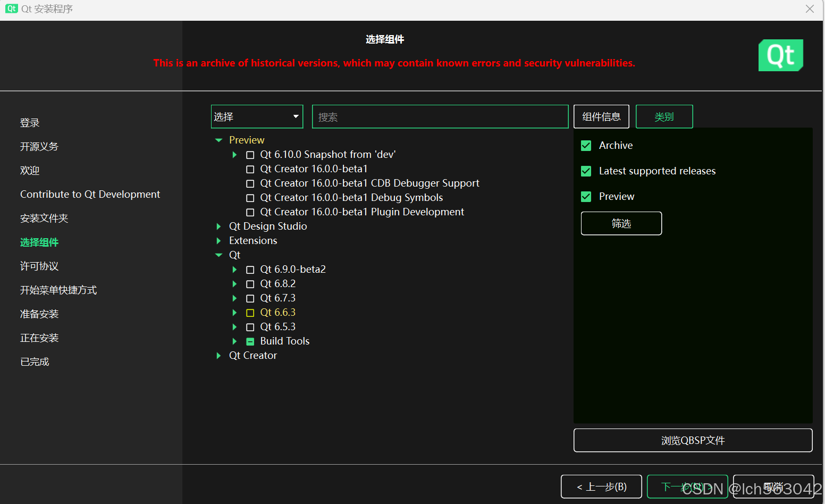Image resolution: width=825 pixels, height=504 pixels.
Task: Click the 筛选 filter button
Action: 621,223
